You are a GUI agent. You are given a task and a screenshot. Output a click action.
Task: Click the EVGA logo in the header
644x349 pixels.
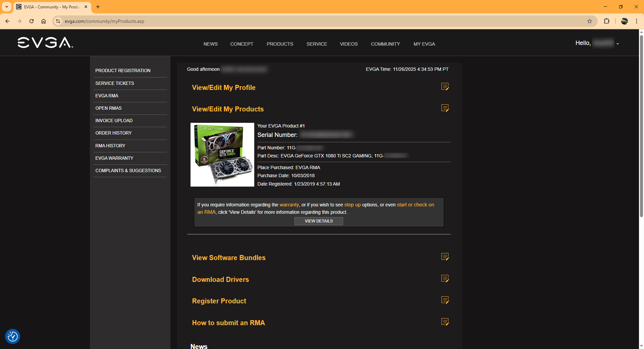(45, 43)
